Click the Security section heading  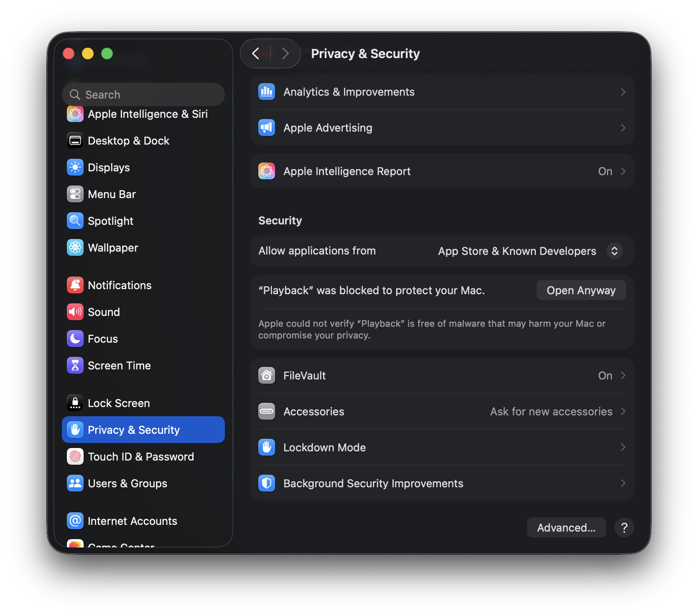point(280,221)
